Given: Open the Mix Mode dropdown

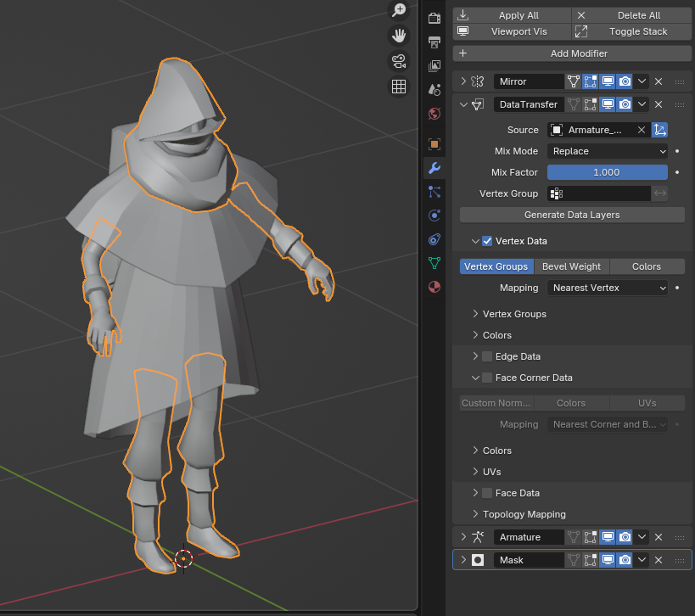Looking at the screenshot, I should pos(608,151).
